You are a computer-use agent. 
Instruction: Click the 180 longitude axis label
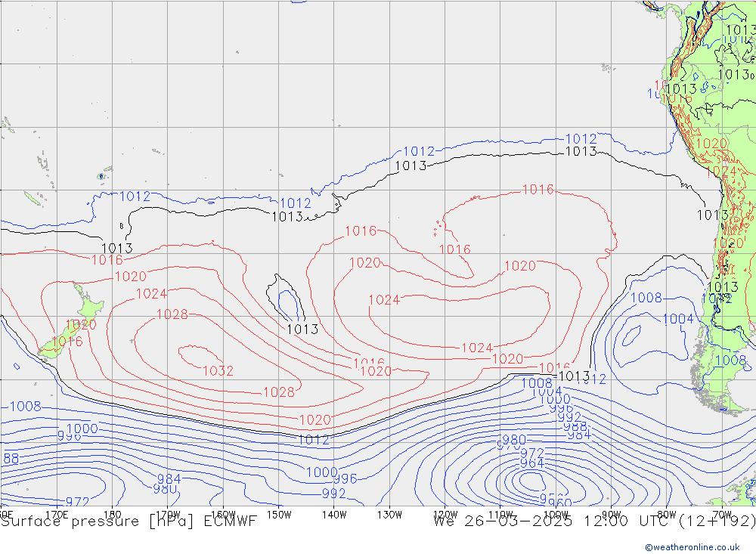113,515
